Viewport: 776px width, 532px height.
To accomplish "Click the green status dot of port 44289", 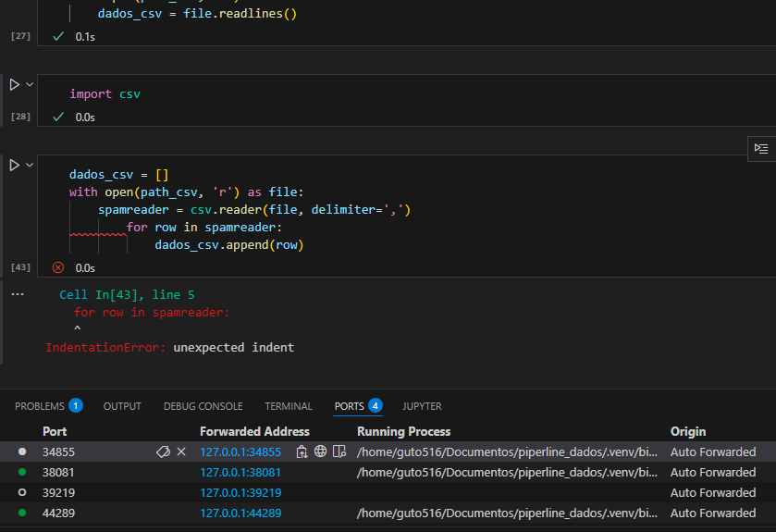I will (x=22, y=513).
